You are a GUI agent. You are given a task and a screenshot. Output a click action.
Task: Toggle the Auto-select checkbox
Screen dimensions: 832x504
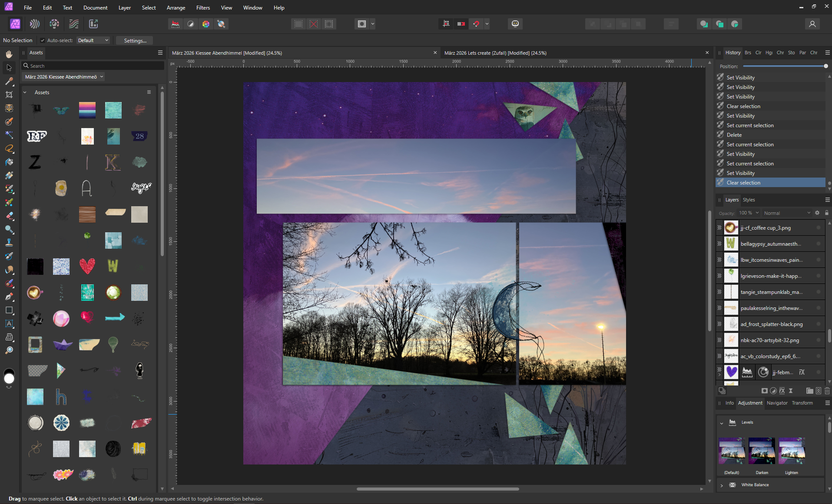click(43, 40)
